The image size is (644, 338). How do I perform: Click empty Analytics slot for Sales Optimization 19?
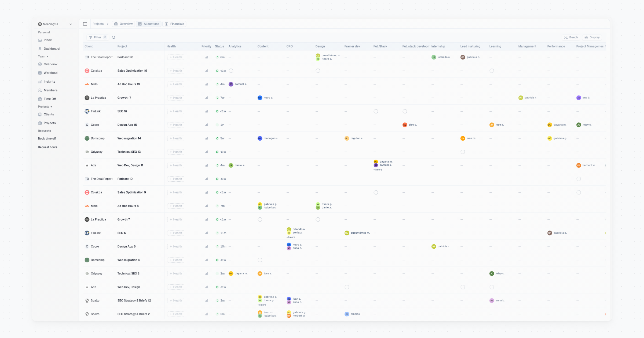(x=231, y=71)
